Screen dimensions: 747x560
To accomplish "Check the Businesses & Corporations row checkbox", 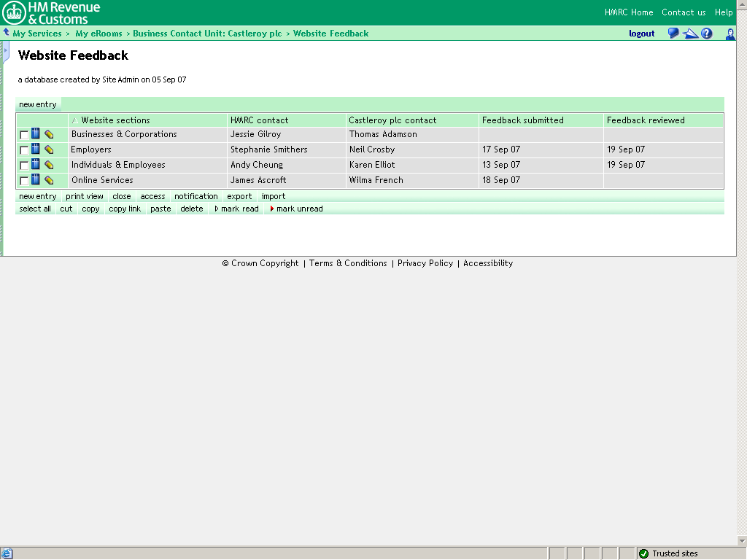I will point(24,135).
